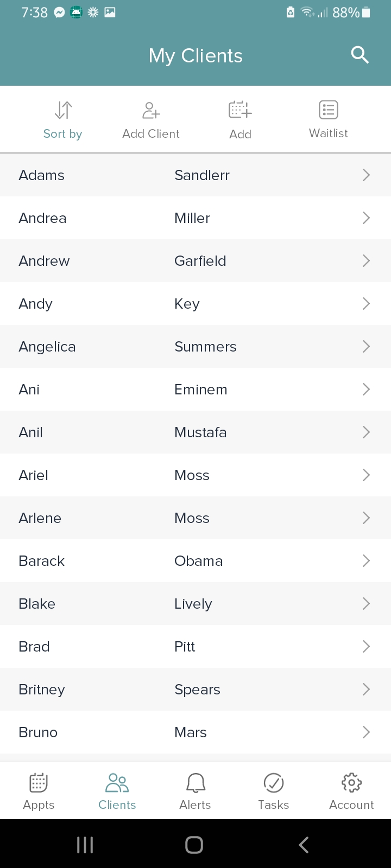
Task: Tap chevron next to Andrew Garfield
Action: click(366, 260)
